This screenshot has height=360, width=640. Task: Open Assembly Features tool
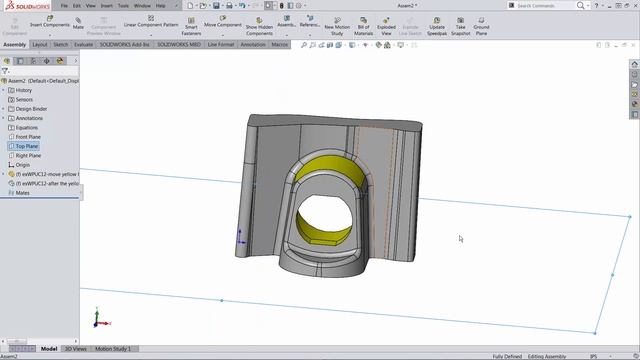click(287, 22)
